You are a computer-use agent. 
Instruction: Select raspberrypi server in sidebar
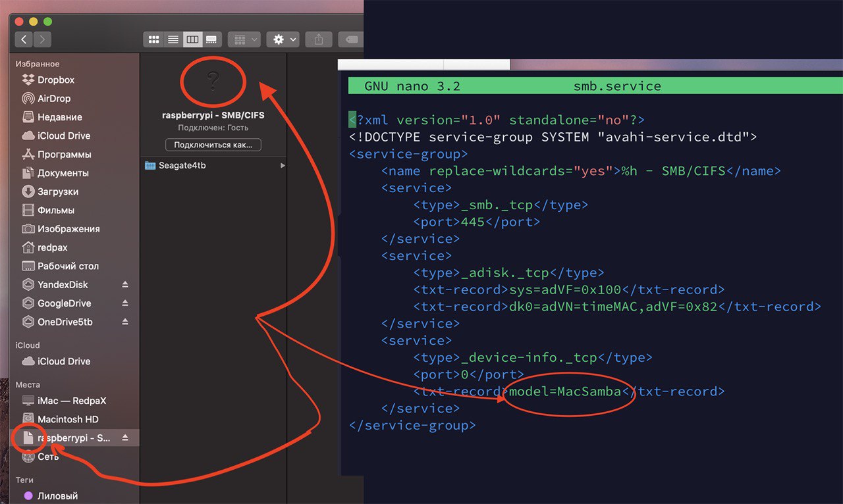[73, 438]
